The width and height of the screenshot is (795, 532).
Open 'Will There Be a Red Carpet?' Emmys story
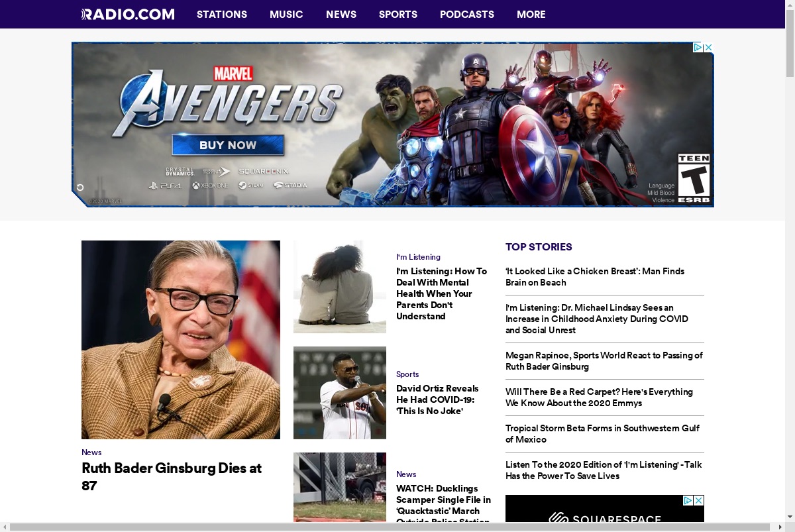pos(599,397)
